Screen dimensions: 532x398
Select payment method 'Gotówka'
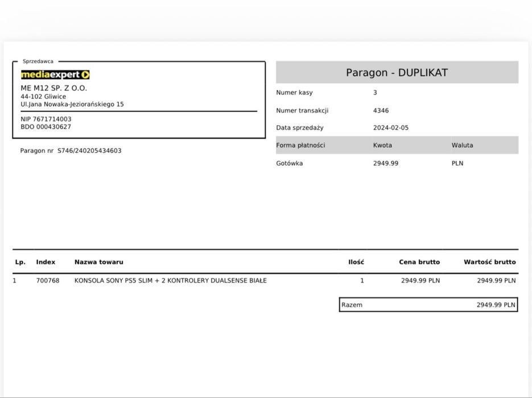290,163
